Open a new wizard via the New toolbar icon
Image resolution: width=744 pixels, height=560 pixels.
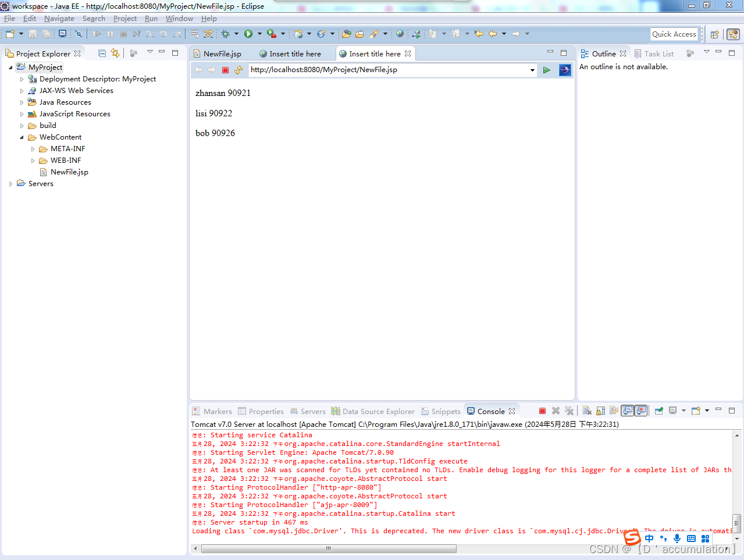point(9,34)
